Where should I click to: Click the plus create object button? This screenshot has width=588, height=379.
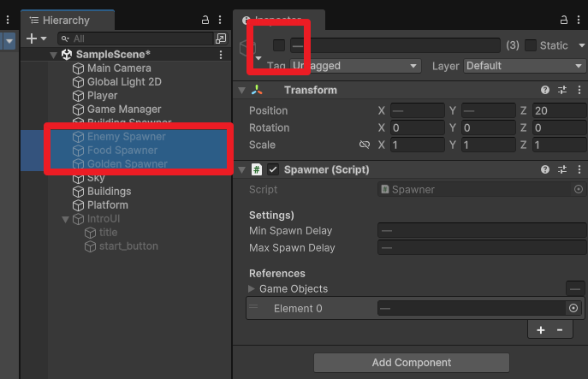32,38
